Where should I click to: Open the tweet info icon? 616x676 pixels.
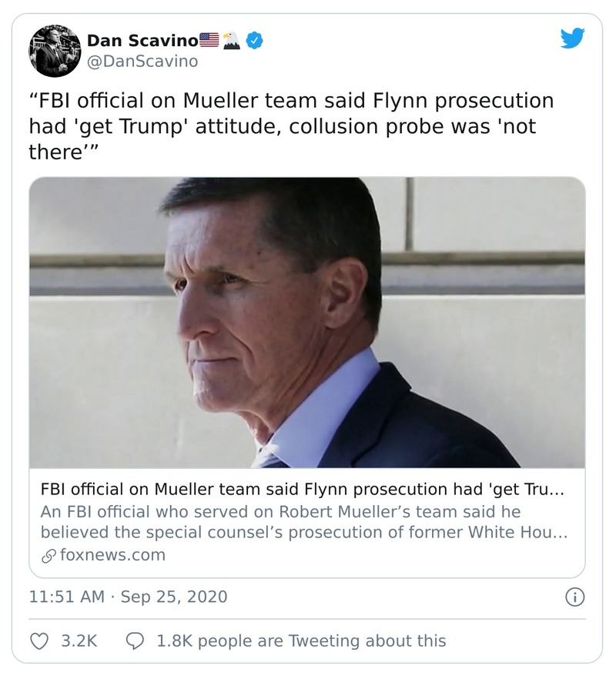pos(574,597)
